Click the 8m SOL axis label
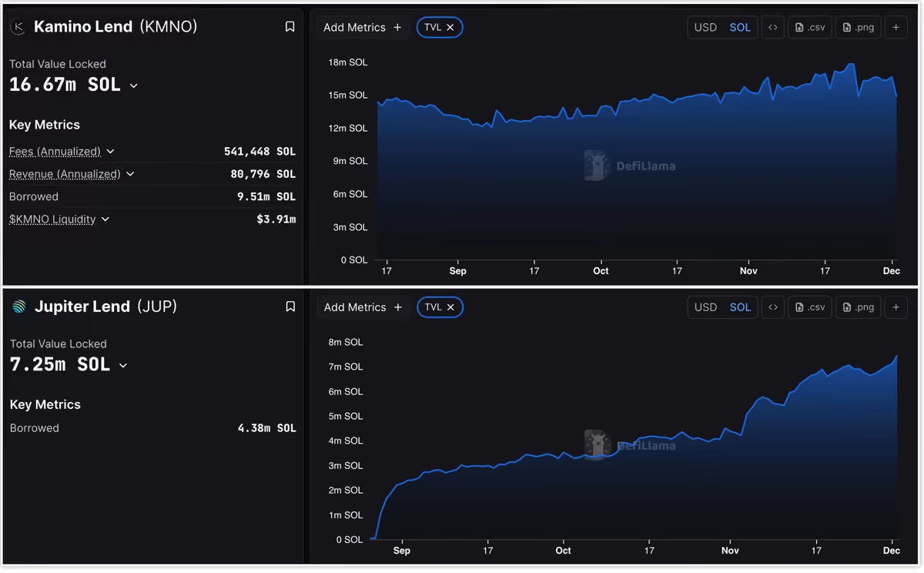Screen dimensions: 924x573 346,342
